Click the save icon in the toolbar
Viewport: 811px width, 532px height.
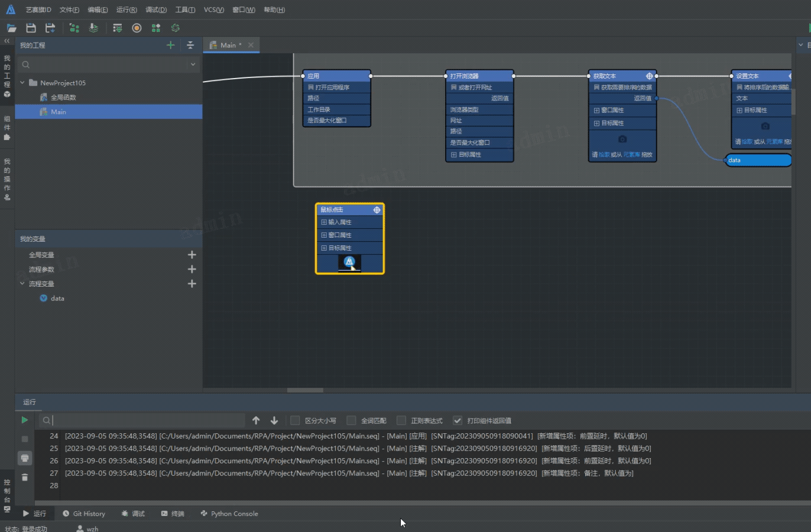coord(31,28)
